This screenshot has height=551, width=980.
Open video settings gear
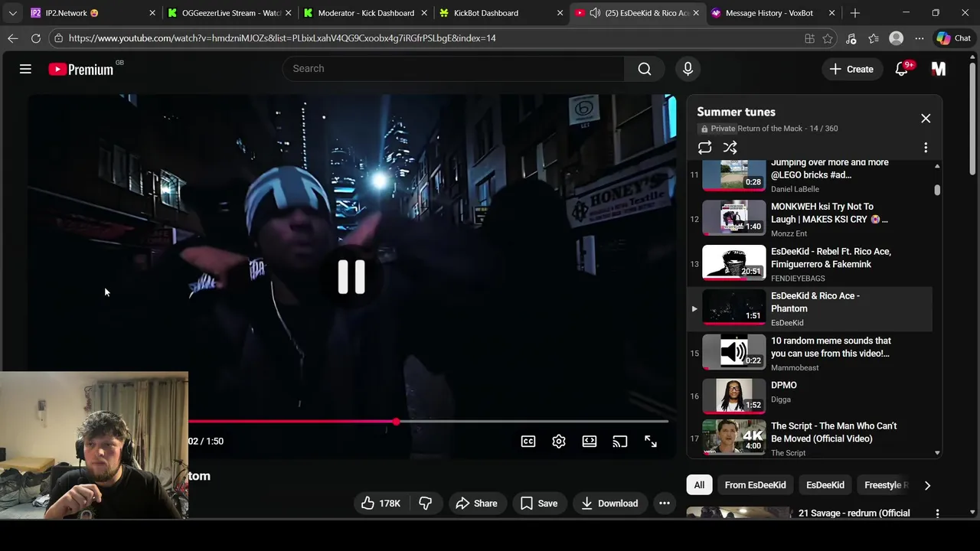pyautogui.click(x=559, y=442)
